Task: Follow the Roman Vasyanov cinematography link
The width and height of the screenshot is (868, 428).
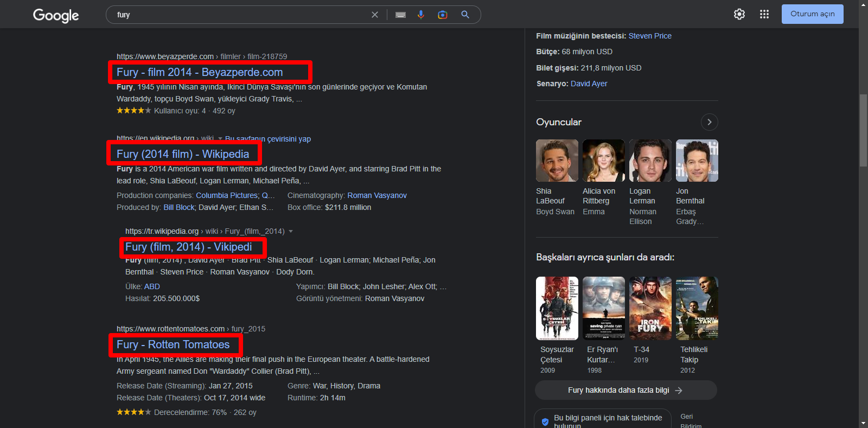Action: tap(377, 195)
